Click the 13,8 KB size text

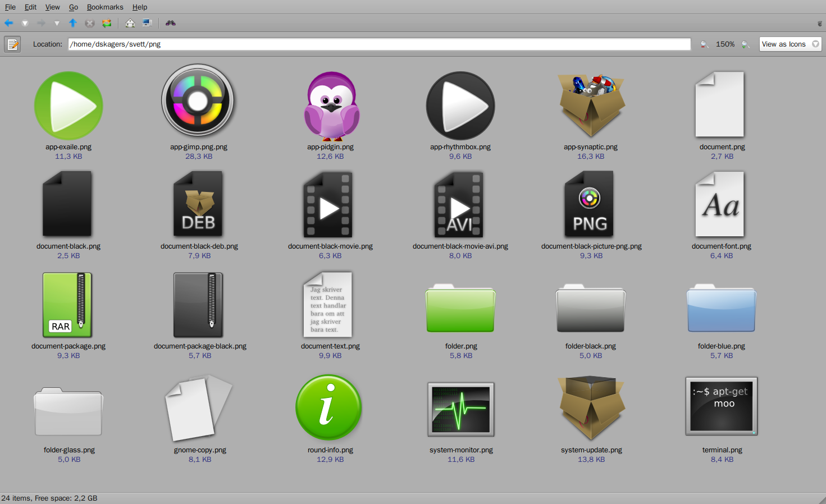(591, 460)
